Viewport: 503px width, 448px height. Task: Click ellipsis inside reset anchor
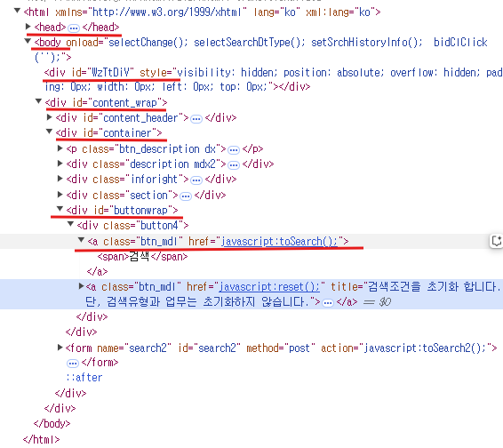(x=328, y=303)
